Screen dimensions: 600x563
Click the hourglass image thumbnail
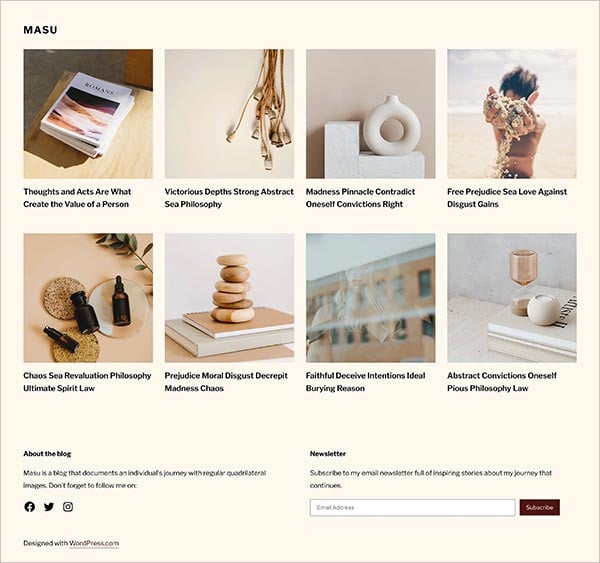pyautogui.click(x=512, y=298)
